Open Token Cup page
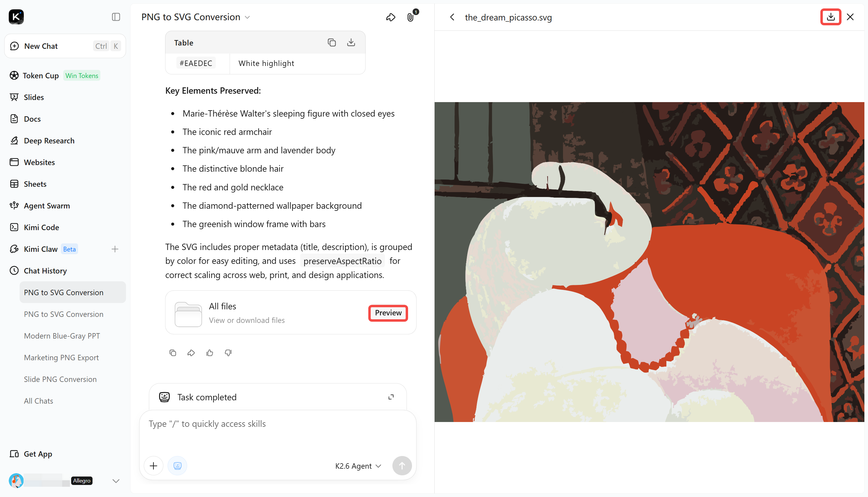868x497 pixels. click(x=41, y=75)
